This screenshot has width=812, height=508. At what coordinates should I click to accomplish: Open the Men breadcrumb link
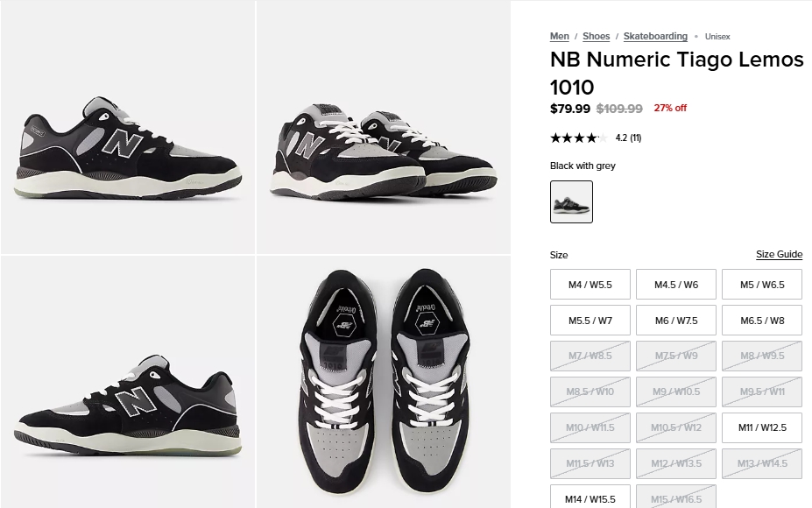tap(560, 36)
